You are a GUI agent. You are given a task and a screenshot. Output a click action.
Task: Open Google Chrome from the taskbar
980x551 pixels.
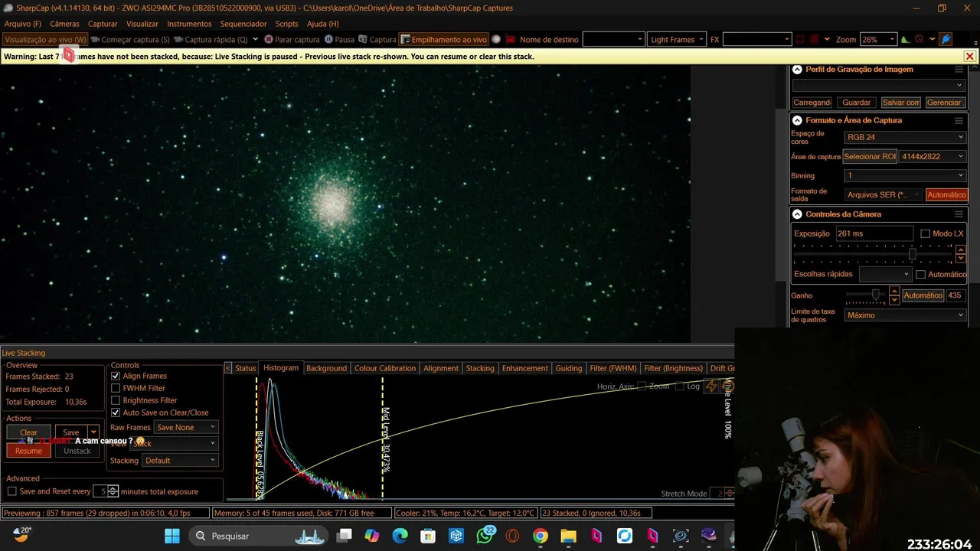coord(541,536)
